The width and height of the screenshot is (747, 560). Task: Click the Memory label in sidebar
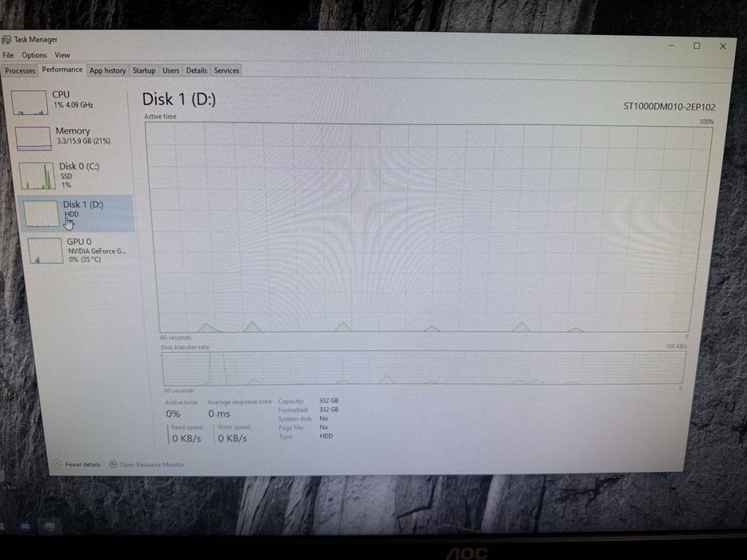(72, 130)
